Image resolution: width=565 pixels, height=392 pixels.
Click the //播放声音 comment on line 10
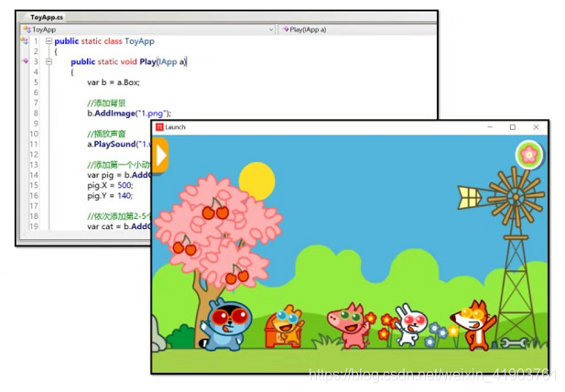[106, 134]
